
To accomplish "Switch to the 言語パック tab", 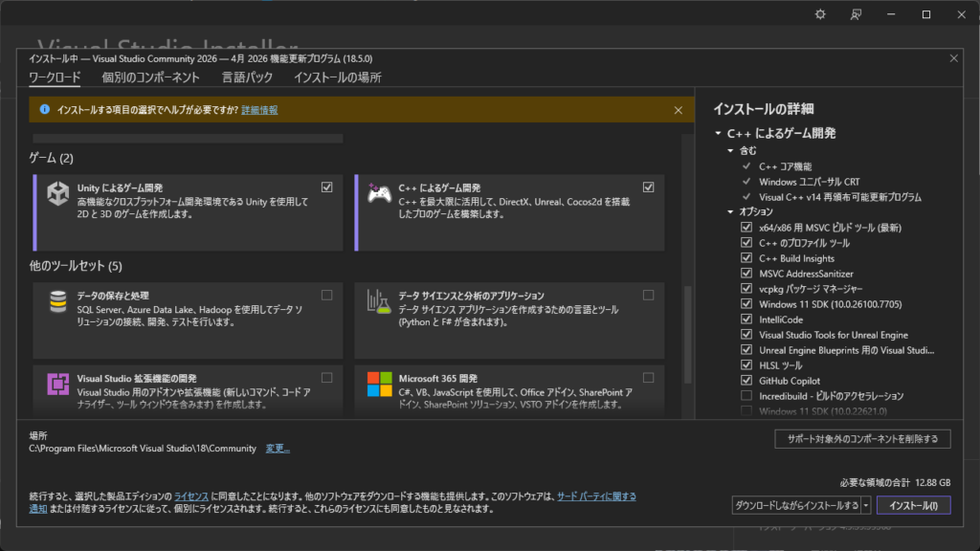I will pos(247,77).
